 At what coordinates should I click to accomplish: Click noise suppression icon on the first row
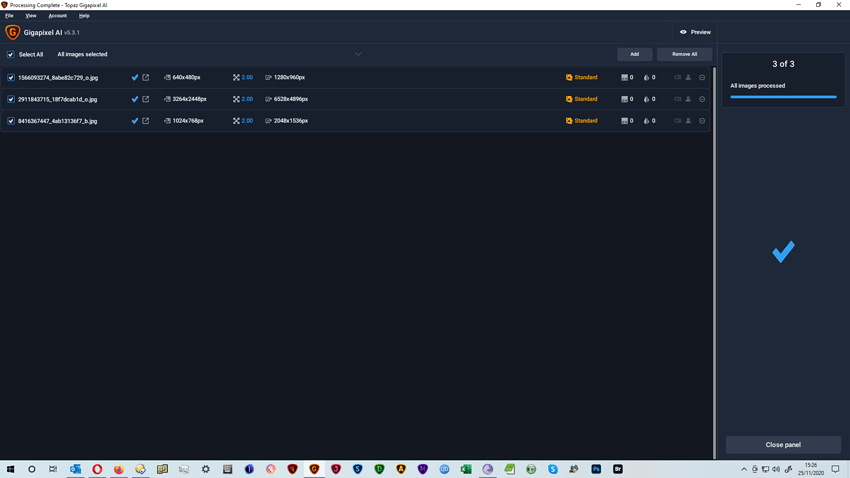(x=624, y=77)
